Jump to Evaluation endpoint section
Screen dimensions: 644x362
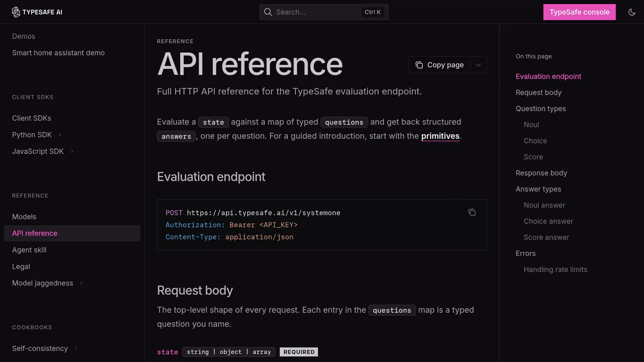click(548, 76)
